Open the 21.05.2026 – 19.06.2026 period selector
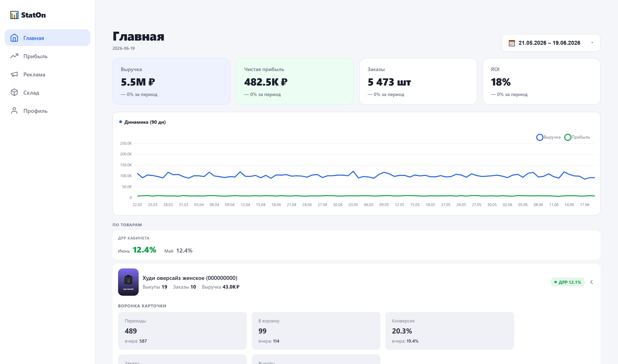This screenshot has height=364, width=618. pos(551,43)
